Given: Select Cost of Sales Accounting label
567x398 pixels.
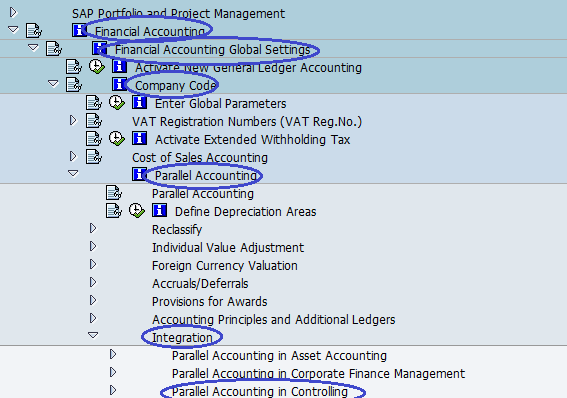Looking at the screenshot, I should tap(200, 158).
